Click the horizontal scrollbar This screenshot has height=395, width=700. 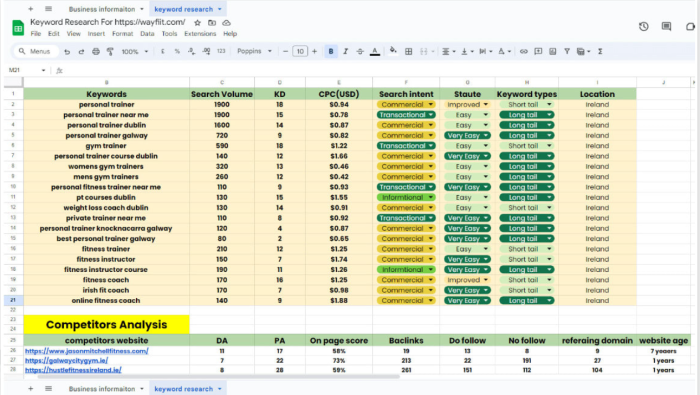click(x=219, y=377)
